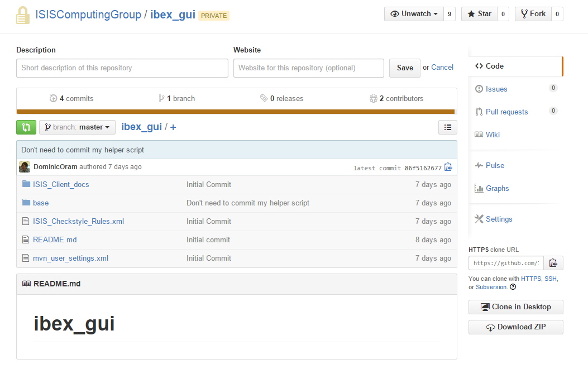View the 1 branch list
588x388 pixels.
coord(176,99)
